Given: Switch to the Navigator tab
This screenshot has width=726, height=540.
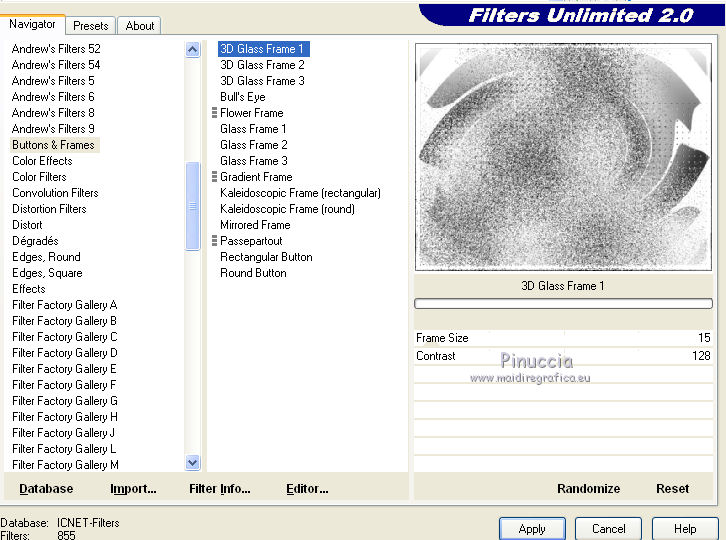Looking at the screenshot, I should pos(32,24).
